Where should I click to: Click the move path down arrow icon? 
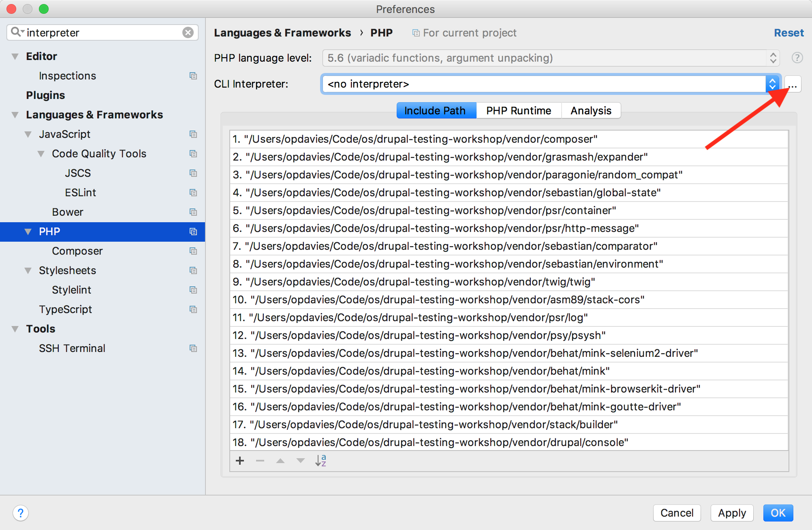300,461
